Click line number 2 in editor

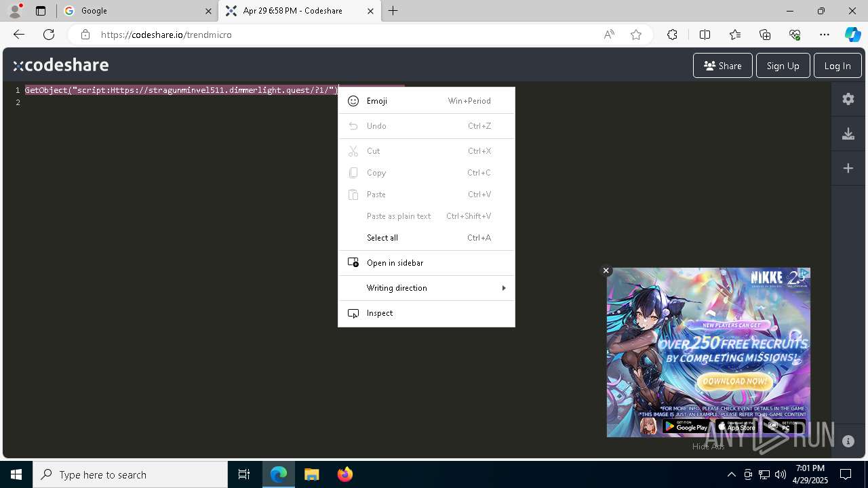(x=18, y=102)
